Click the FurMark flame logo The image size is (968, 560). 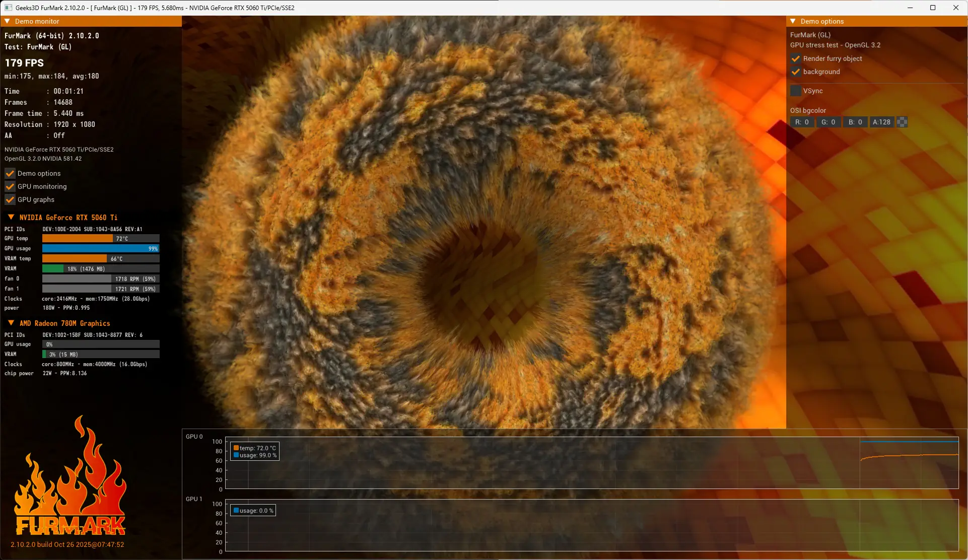(x=71, y=476)
